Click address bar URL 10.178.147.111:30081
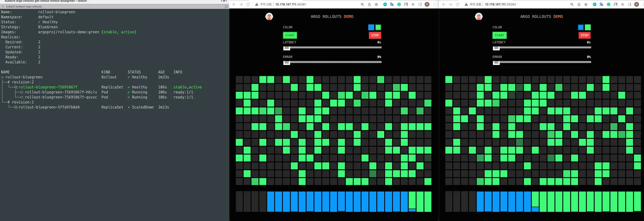Screen dimensions: 644x221 coord(291,4)
